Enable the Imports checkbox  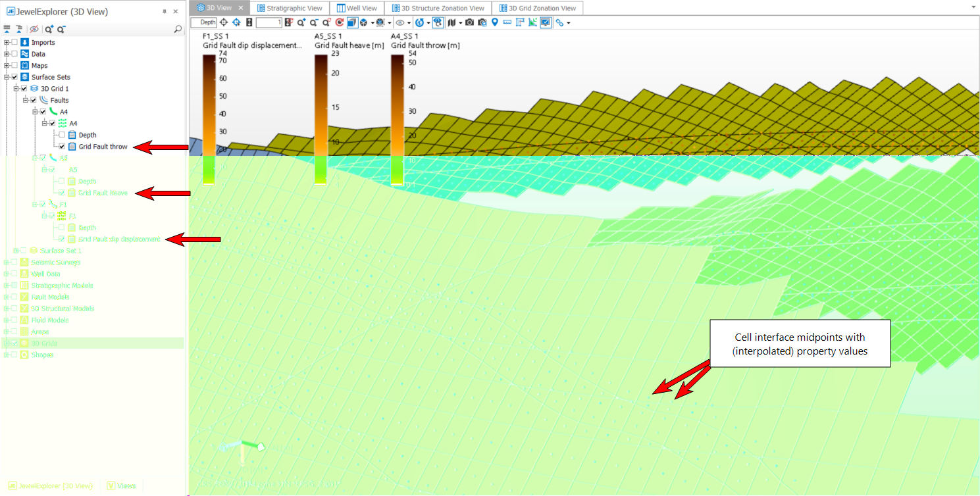(14, 43)
